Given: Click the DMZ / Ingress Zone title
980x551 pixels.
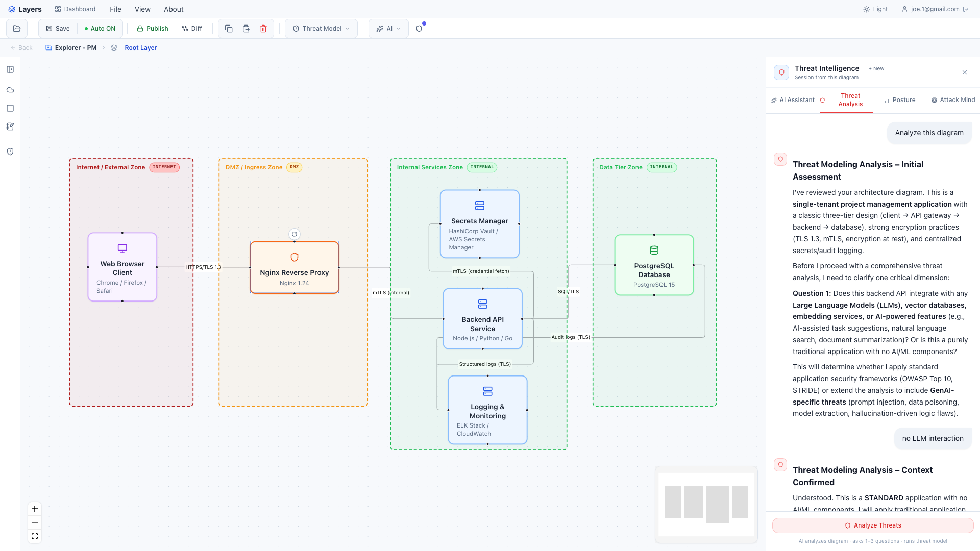Looking at the screenshot, I should tap(254, 167).
